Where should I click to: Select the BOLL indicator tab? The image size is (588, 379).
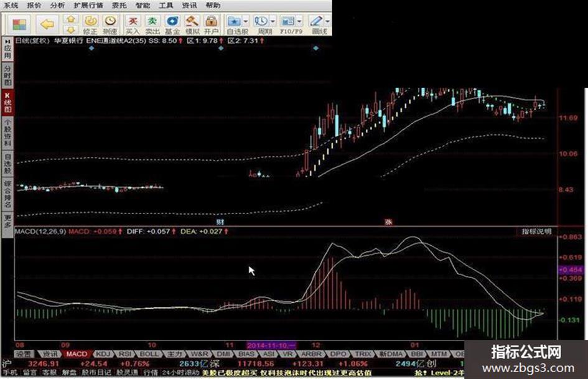(149, 354)
